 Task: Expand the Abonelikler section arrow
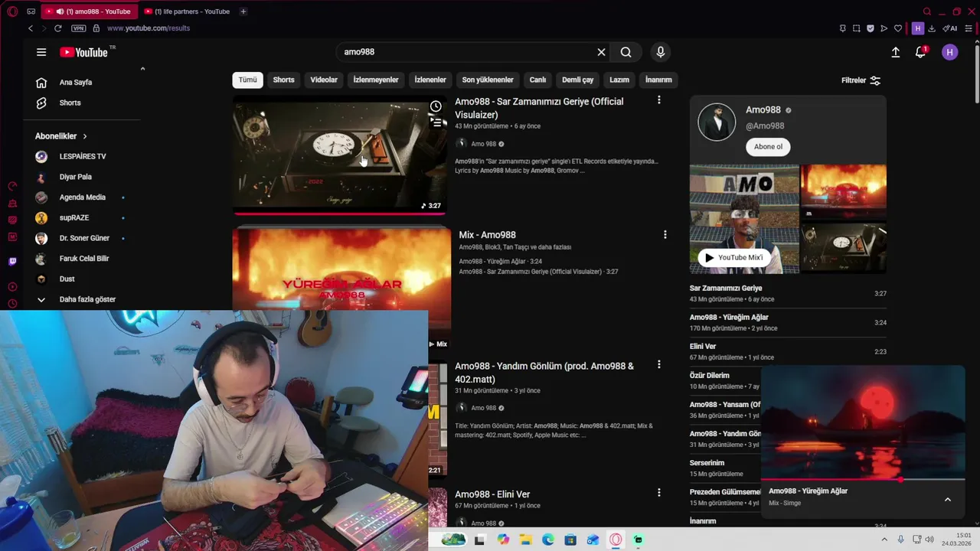tap(85, 136)
